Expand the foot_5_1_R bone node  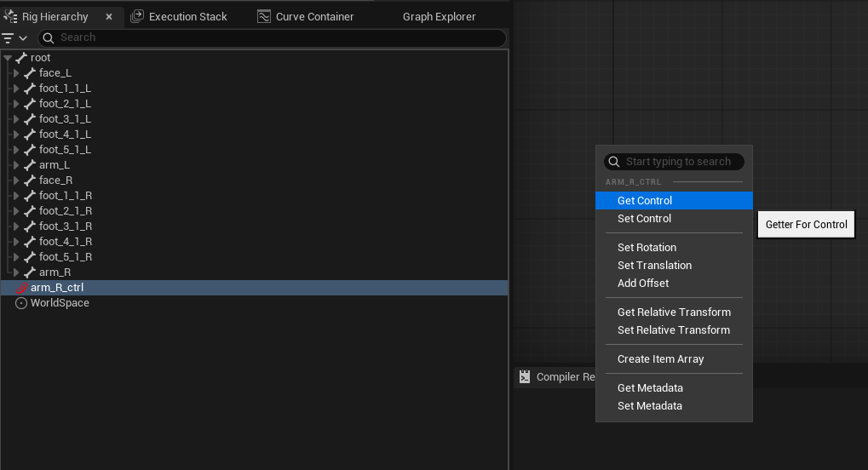pyautogui.click(x=16, y=257)
